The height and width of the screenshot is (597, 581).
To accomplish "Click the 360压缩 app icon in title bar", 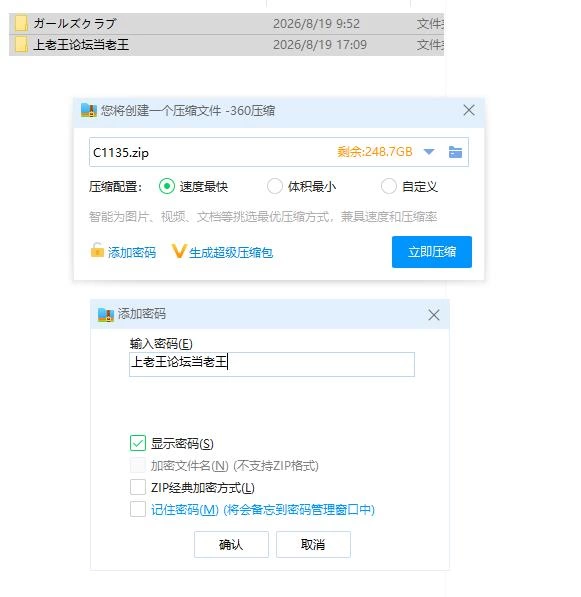I will [89, 110].
